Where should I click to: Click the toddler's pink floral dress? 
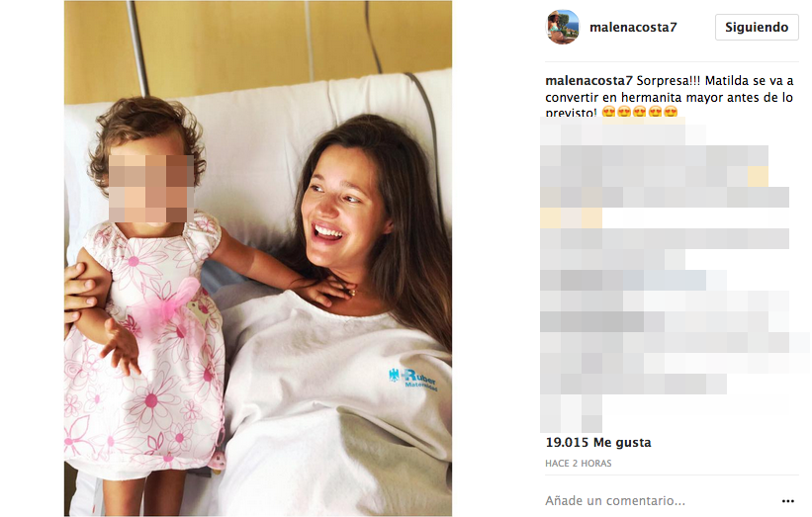tap(145, 347)
